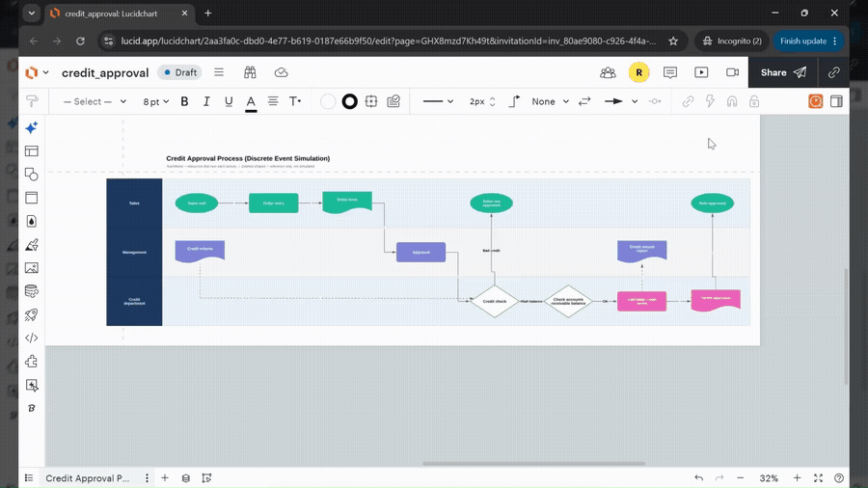Click the undo arrow

point(698,478)
